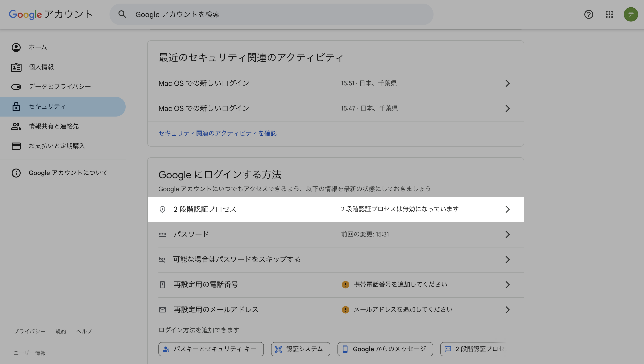
Task: Click the search magnifier icon
Action: click(122, 14)
